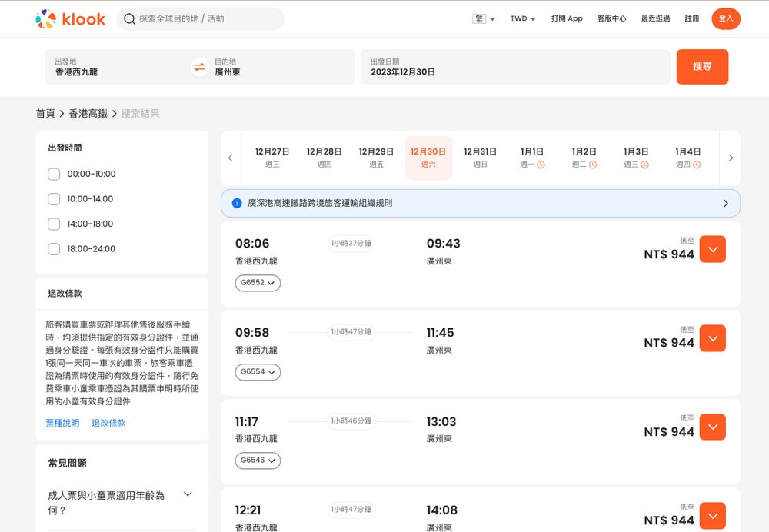Click the swap origin and destination icon
Image resolution: width=769 pixels, height=532 pixels.
(198, 67)
